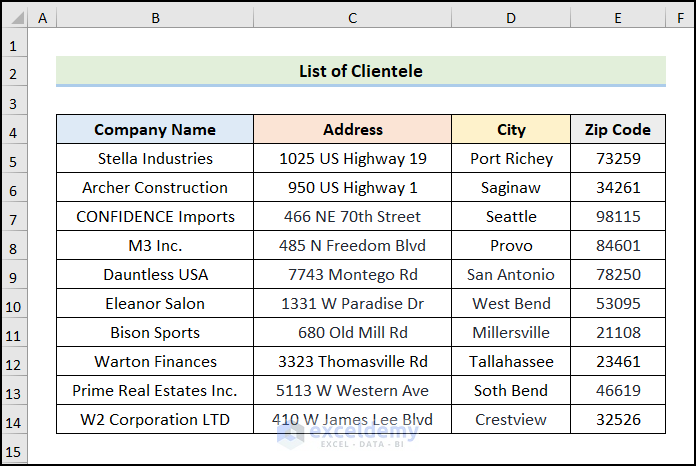Click the Company Name header cell
This screenshot has width=696, height=466.
155,130
